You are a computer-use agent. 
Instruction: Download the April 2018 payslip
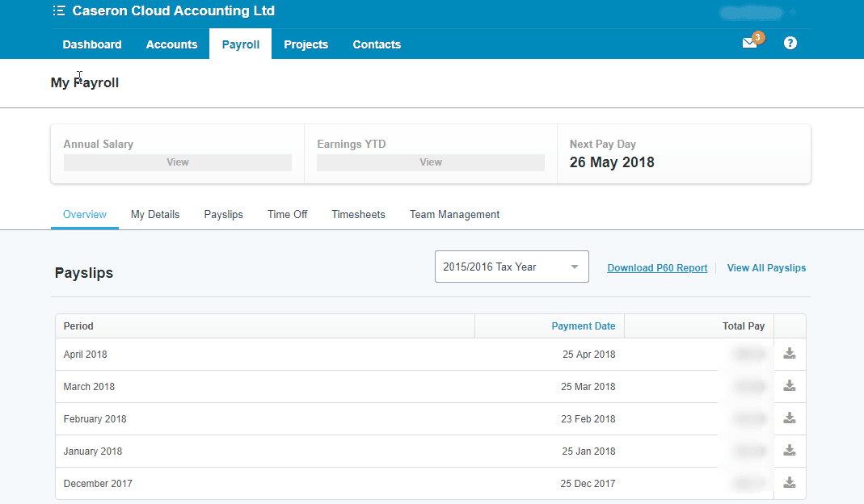790,354
